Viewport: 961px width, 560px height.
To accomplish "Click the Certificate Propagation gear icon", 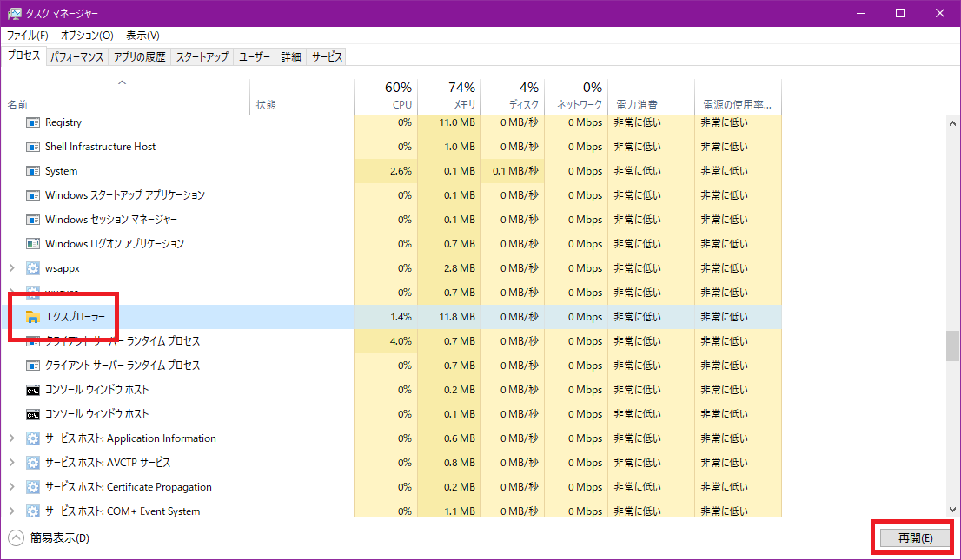I will [32, 487].
